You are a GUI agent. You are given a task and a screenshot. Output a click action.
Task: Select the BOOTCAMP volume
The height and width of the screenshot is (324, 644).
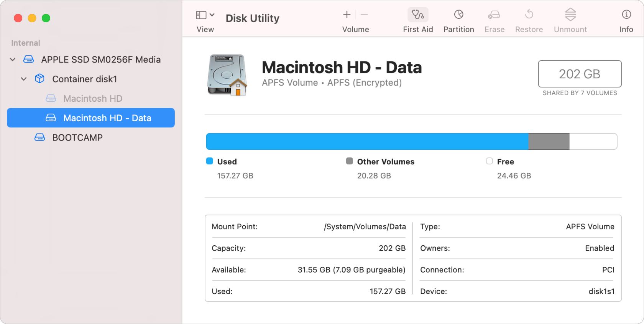[77, 137]
